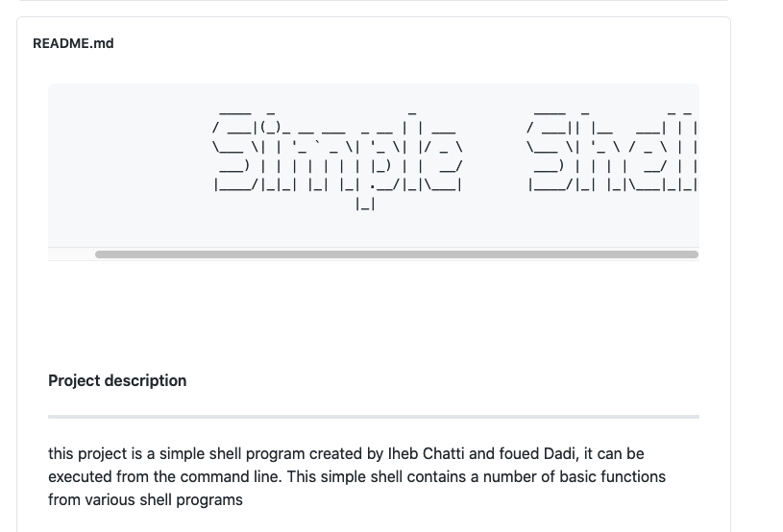Screen dimensions: 783x532
Task: Click the descending tail of ASCII letter p
Action: [365, 204]
